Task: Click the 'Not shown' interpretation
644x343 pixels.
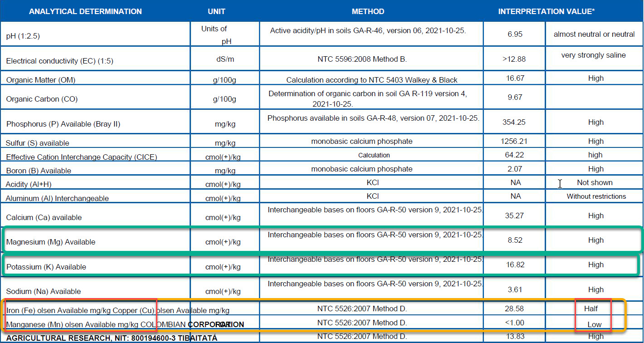Action: click(x=595, y=182)
